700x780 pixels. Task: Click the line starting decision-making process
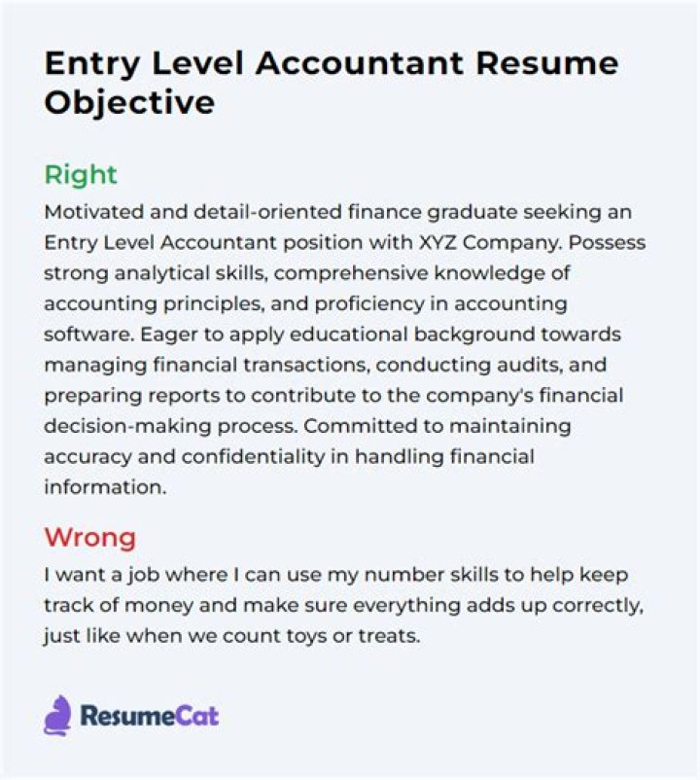[307, 426]
